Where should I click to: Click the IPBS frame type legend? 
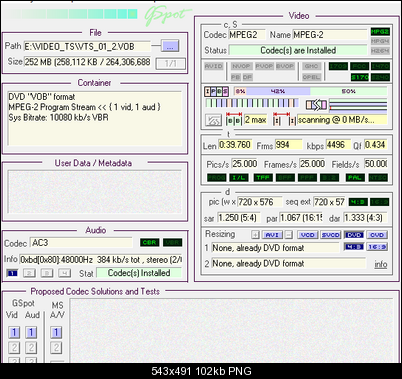[x=216, y=91]
